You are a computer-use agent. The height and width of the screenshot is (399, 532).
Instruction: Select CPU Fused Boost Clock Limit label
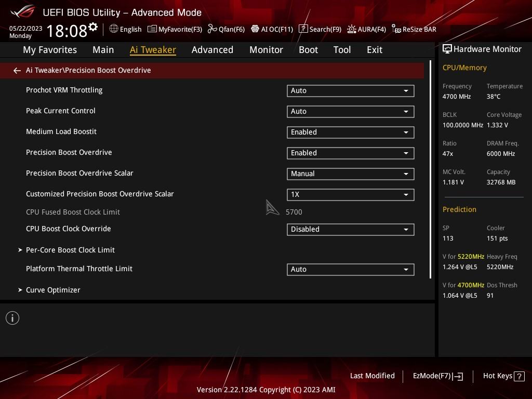73,212
